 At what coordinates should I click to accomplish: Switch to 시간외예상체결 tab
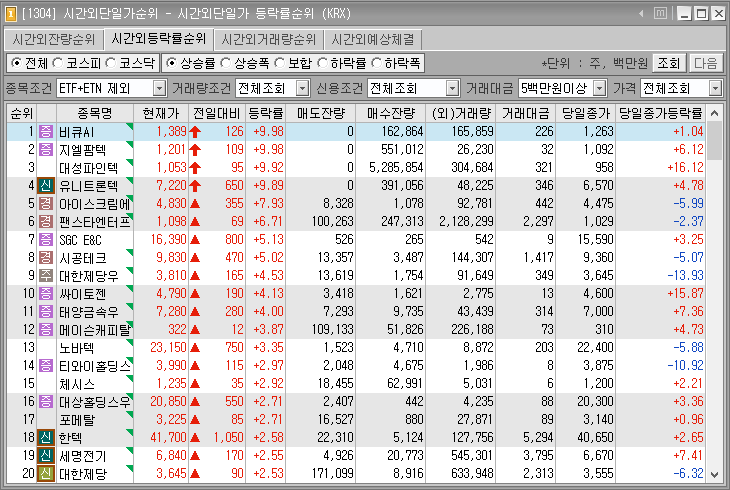[x=373, y=40]
